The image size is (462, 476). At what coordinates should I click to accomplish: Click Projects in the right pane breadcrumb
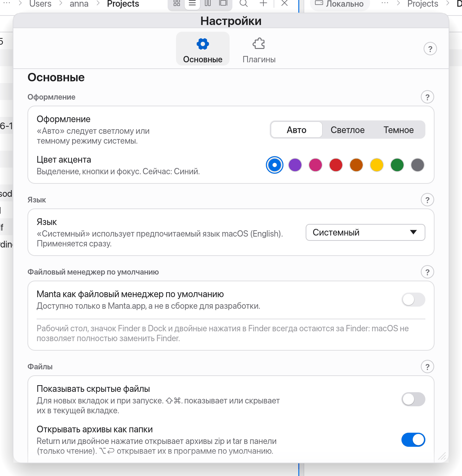tap(423, 4)
